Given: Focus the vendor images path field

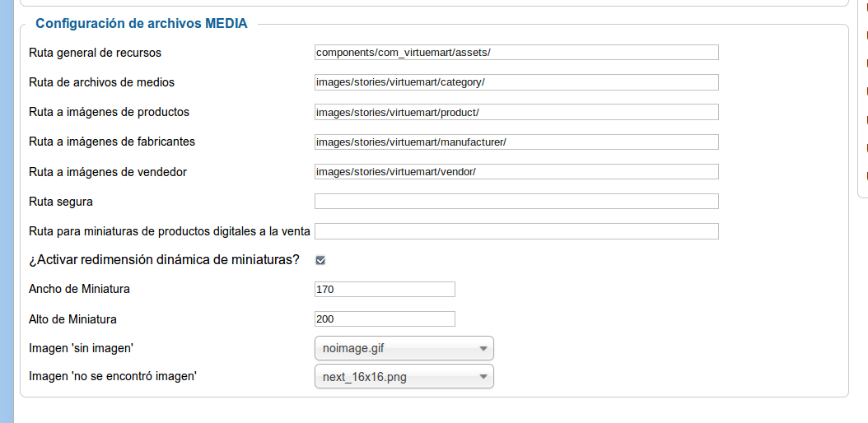Looking at the screenshot, I should (x=516, y=172).
